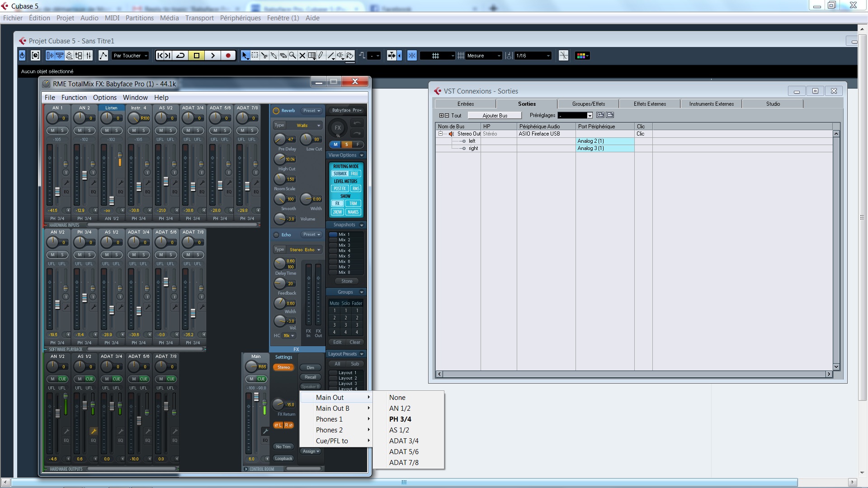
Task: Switch to the Groupes/Effets tab
Action: 588,104
